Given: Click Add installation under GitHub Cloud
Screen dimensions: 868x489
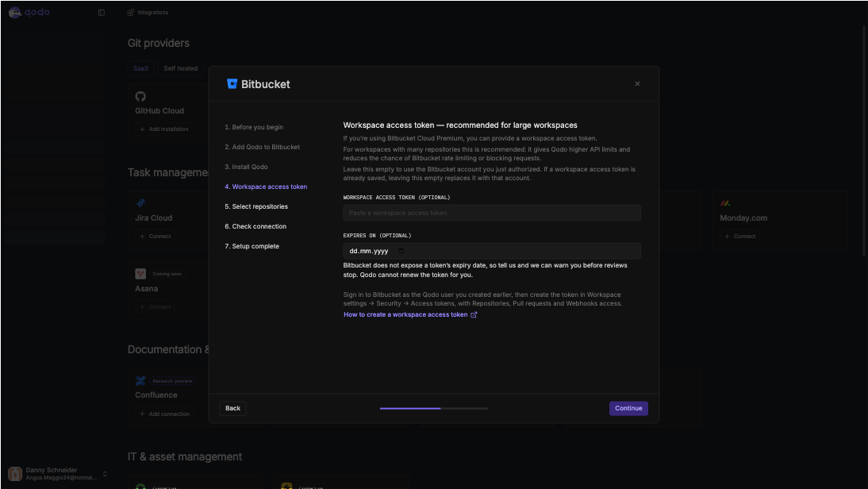Looking at the screenshot, I should [x=164, y=129].
